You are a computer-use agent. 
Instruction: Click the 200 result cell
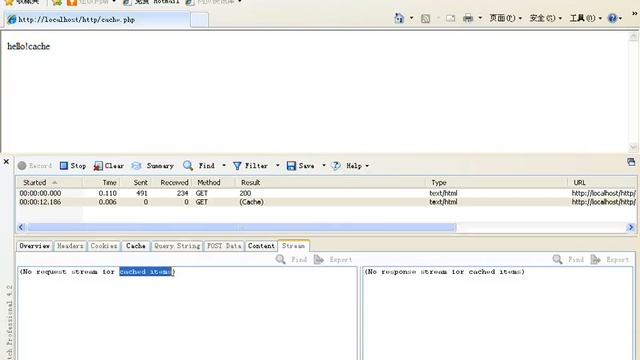click(245, 193)
